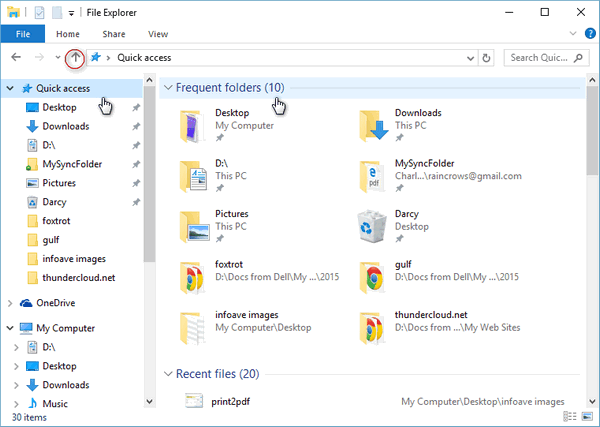Select infoave images in sidebar

(x=73, y=259)
